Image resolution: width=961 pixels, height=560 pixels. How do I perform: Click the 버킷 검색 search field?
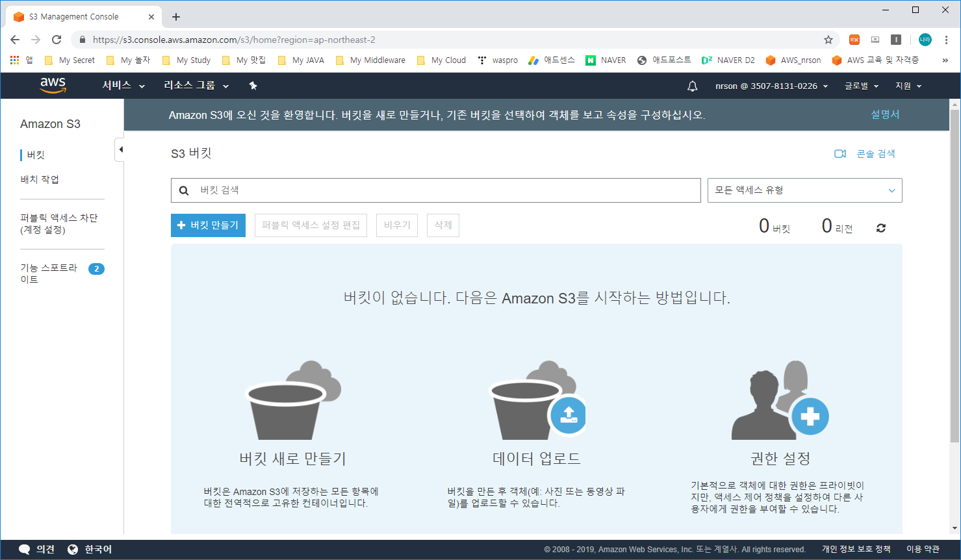[435, 190]
